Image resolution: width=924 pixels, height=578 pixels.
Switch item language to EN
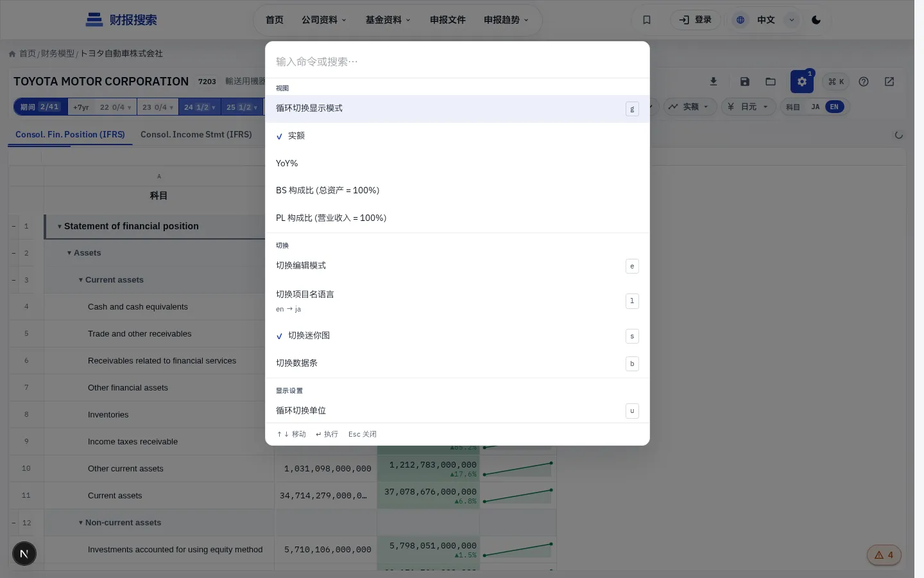pos(834,107)
